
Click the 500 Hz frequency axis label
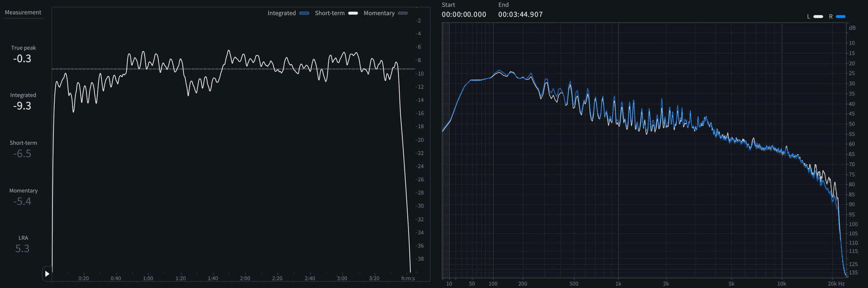[x=574, y=284]
